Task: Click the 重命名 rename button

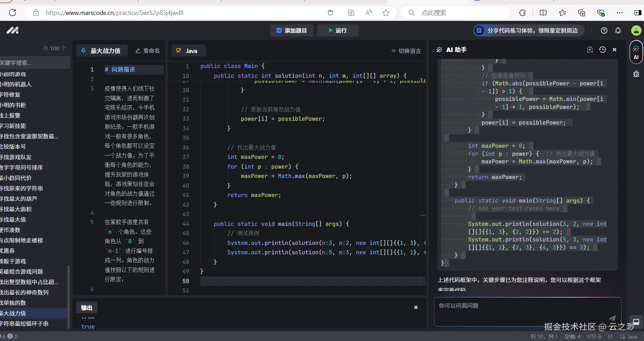Action: coord(148,51)
